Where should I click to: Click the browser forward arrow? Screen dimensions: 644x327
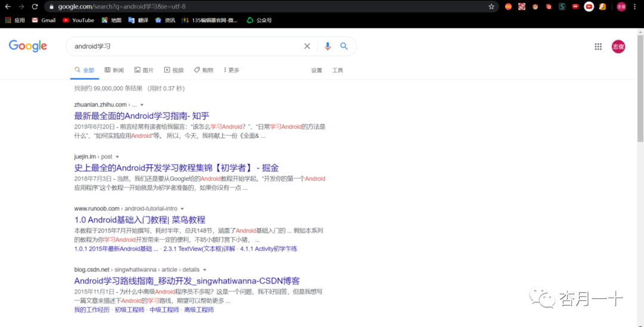(21, 7)
